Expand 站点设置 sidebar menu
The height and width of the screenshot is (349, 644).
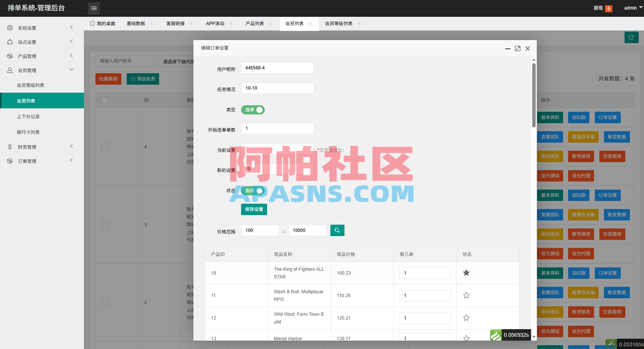[42, 42]
